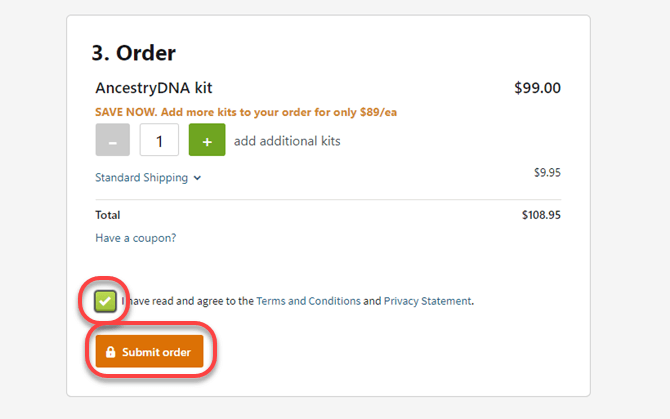Click the kit quantity input field
670x419 pixels.
click(159, 140)
